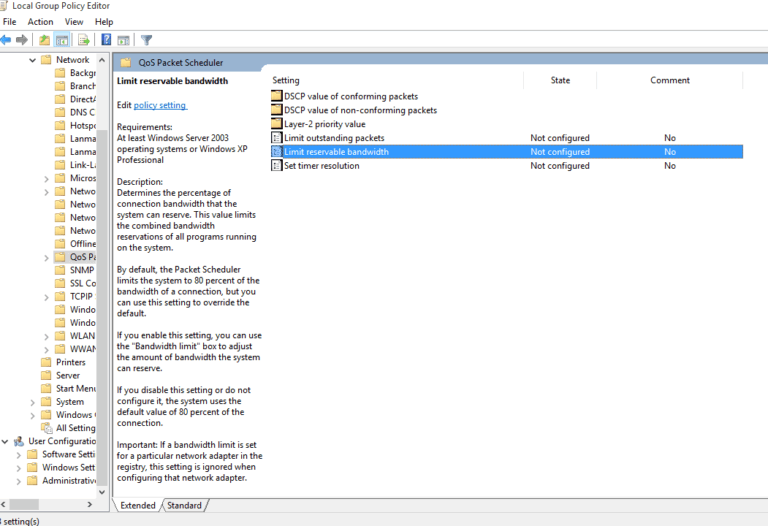This screenshot has height=526, width=768.
Task: Select the Limit outstanding packets setting
Action: click(x=334, y=138)
